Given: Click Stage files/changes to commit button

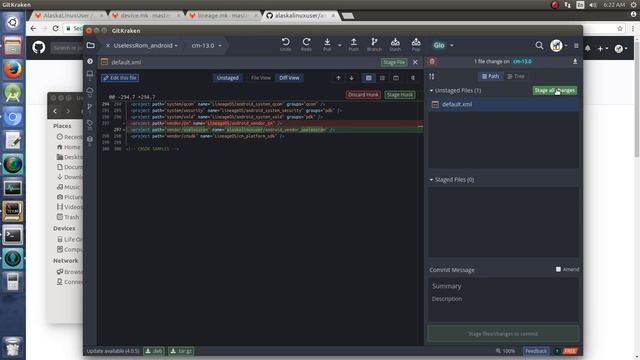Looking at the screenshot, I should 503,334.
